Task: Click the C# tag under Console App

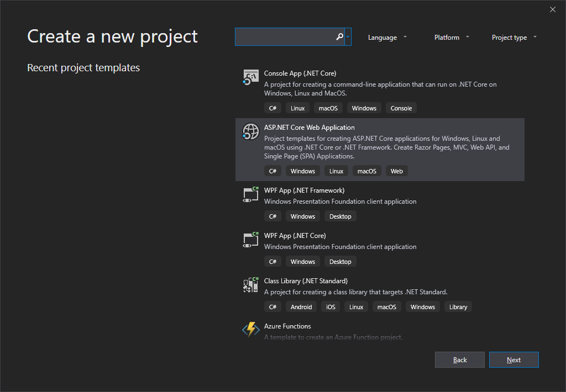Action: coord(272,108)
